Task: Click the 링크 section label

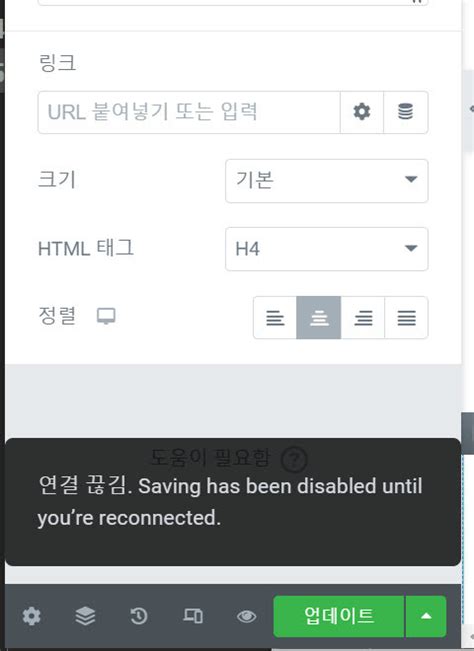Action: 57,63
